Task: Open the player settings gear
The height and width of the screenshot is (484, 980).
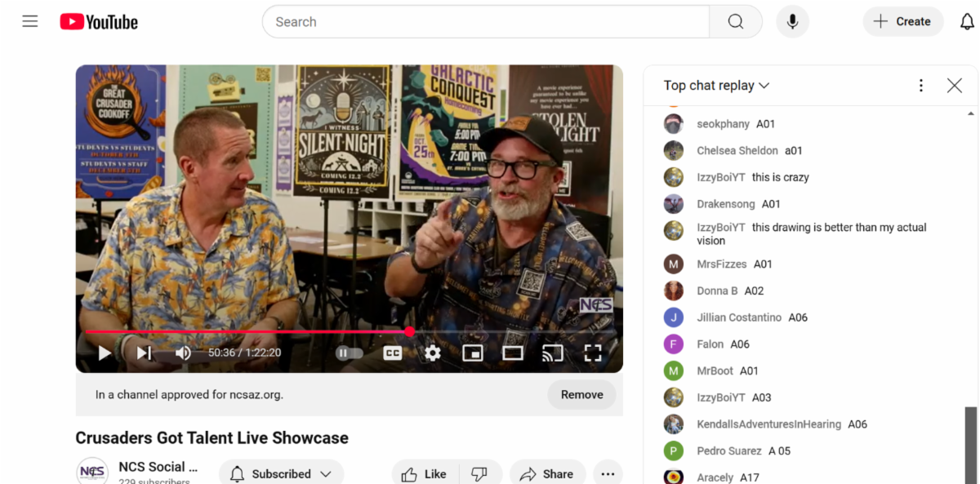Action: point(433,353)
